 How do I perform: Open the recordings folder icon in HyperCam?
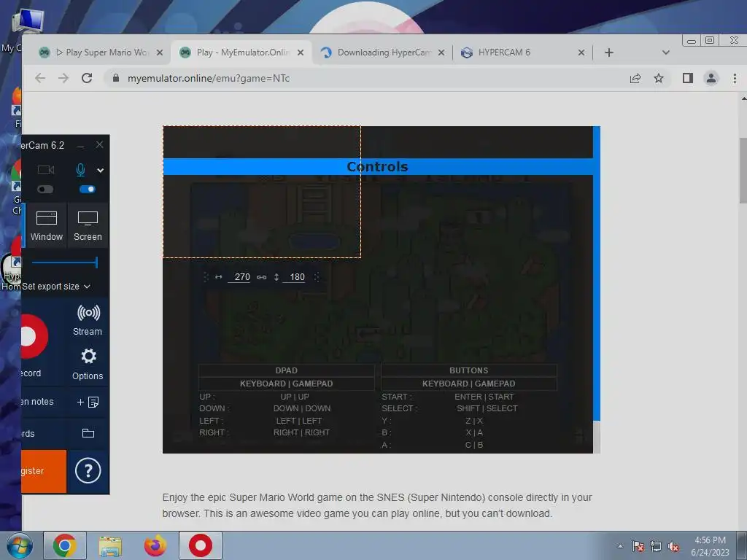(x=88, y=433)
